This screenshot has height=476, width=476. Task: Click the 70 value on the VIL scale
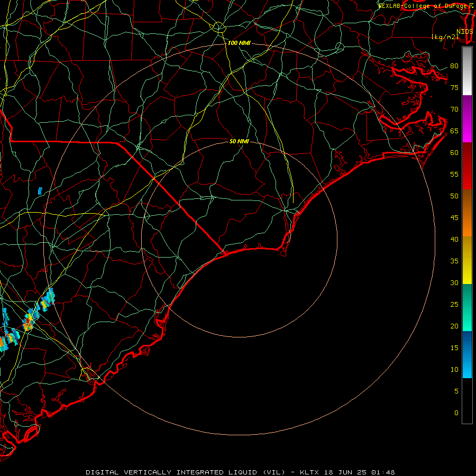pyautogui.click(x=454, y=109)
